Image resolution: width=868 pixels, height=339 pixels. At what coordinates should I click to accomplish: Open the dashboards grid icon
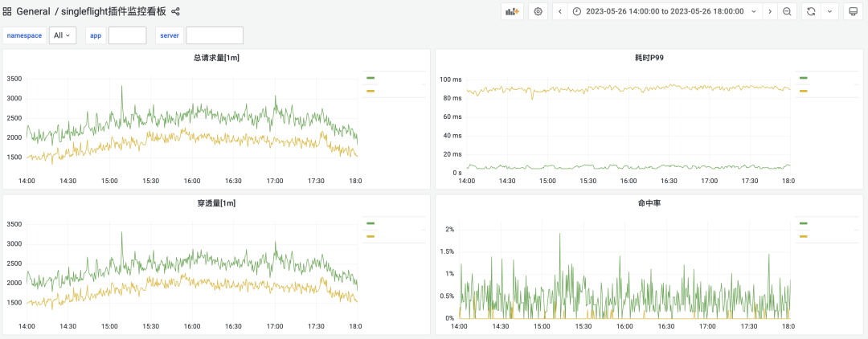[x=7, y=11]
